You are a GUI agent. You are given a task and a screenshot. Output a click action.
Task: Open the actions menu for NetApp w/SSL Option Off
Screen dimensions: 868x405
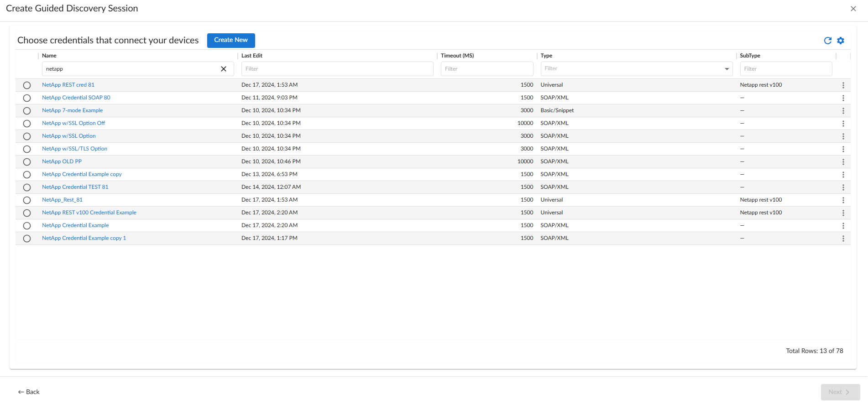843,124
